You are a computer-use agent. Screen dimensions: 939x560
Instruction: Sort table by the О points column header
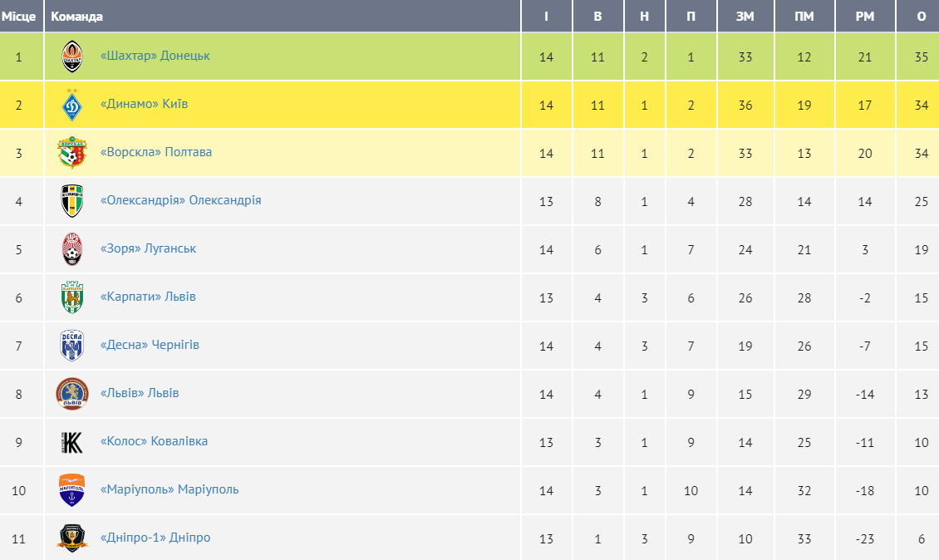coord(922,17)
